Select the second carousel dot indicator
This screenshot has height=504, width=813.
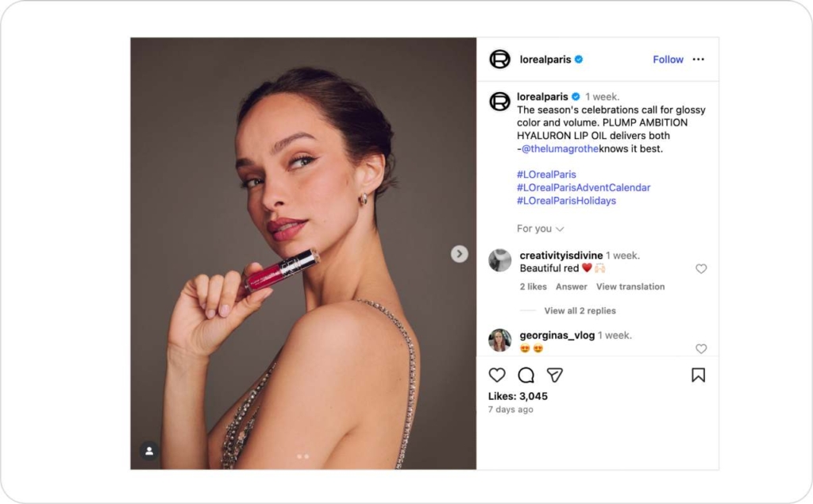(x=306, y=455)
